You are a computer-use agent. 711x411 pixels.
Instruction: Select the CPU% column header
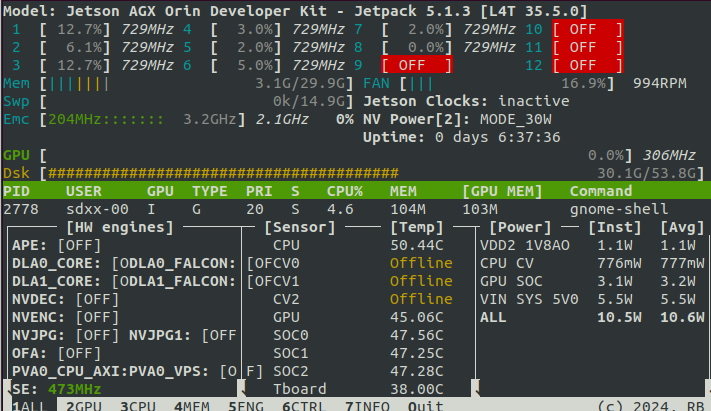(345, 191)
